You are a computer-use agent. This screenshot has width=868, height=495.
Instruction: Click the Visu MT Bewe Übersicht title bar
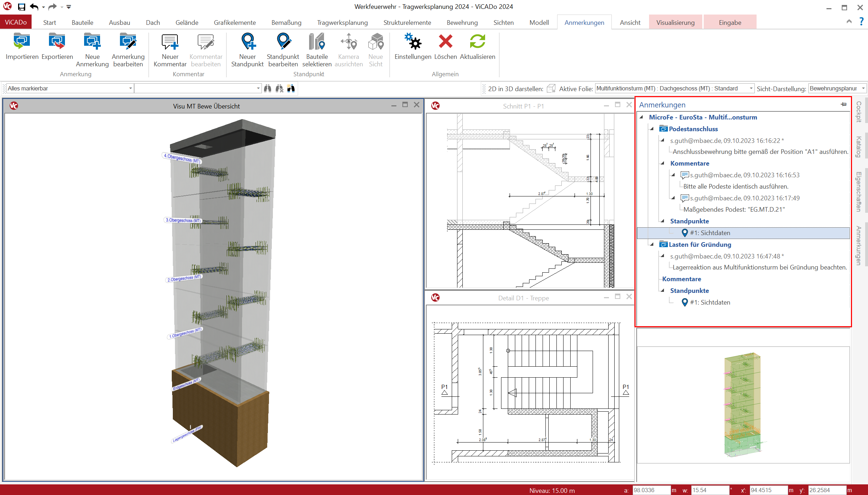(206, 106)
